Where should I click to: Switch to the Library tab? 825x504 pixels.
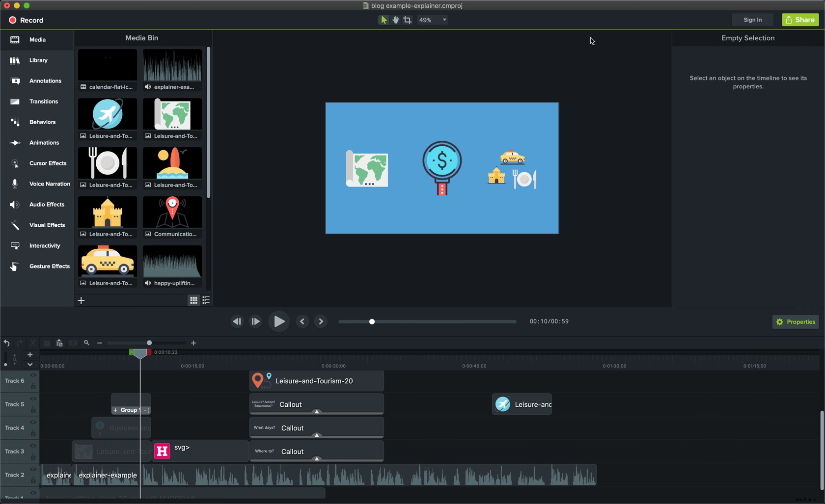[38, 60]
